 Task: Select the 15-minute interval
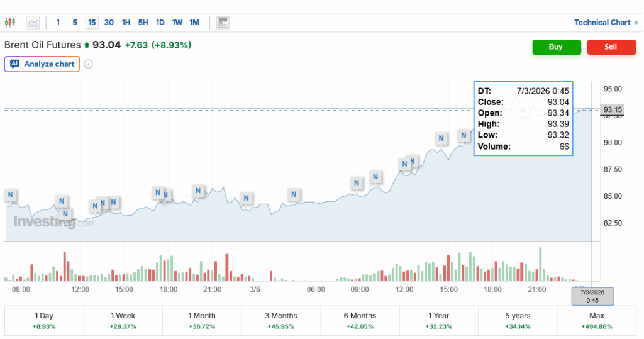click(x=92, y=23)
